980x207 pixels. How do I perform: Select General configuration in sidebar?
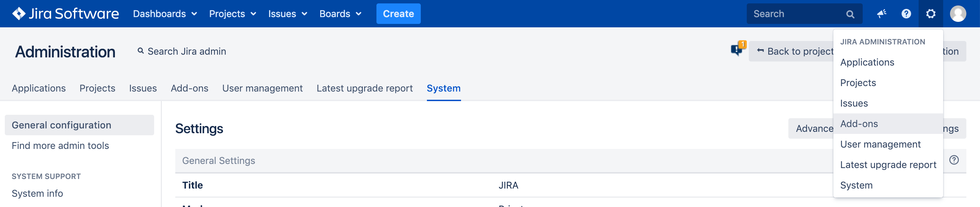tap(79, 125)
